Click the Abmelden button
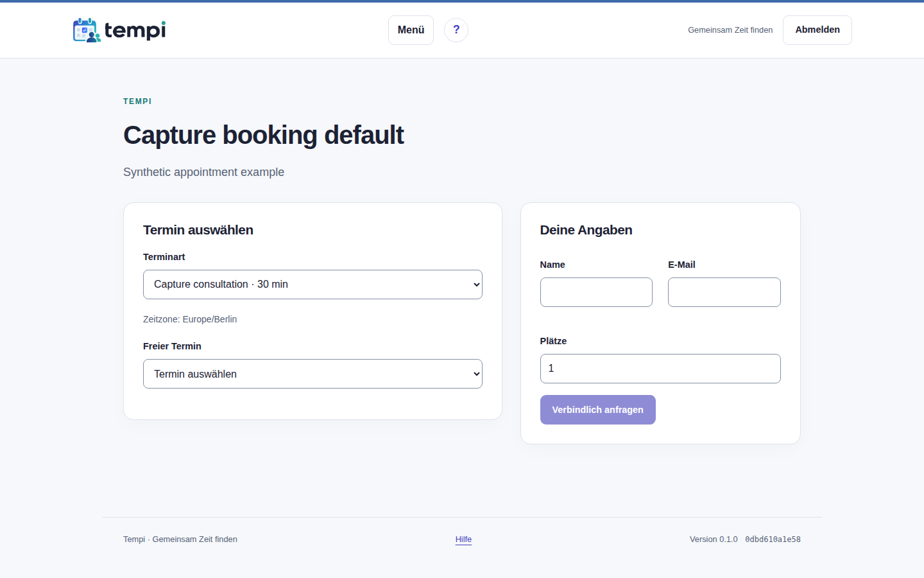 click(817, 30)
